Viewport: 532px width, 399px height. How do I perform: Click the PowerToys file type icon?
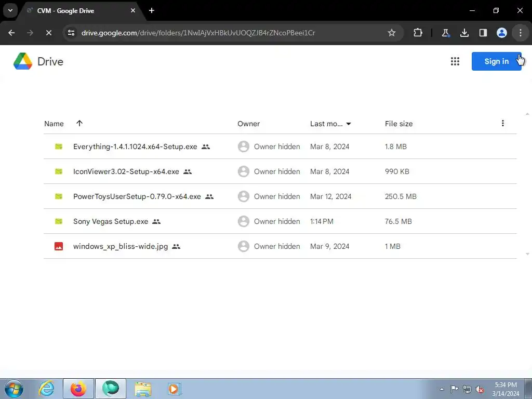(x=59, y=196)
